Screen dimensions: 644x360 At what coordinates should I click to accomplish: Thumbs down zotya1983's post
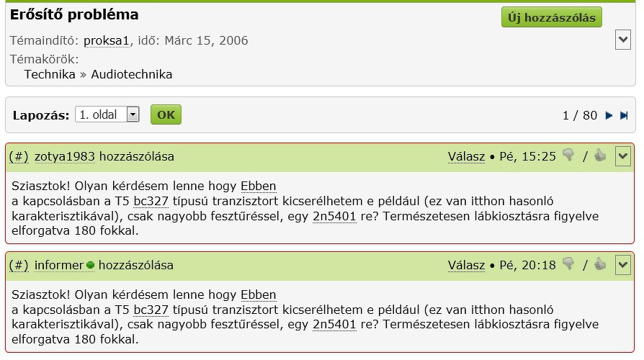pyautogui.click(x=568, y=156)
